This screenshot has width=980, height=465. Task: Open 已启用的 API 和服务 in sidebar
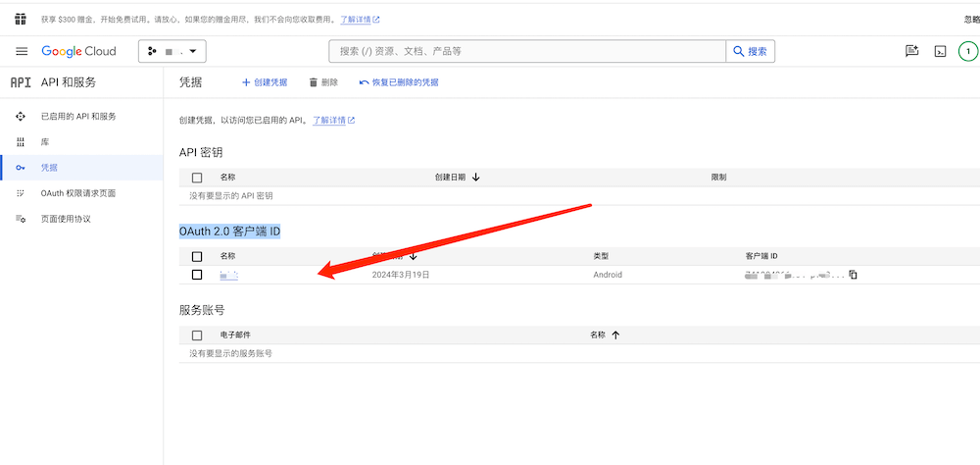[77, 117]
